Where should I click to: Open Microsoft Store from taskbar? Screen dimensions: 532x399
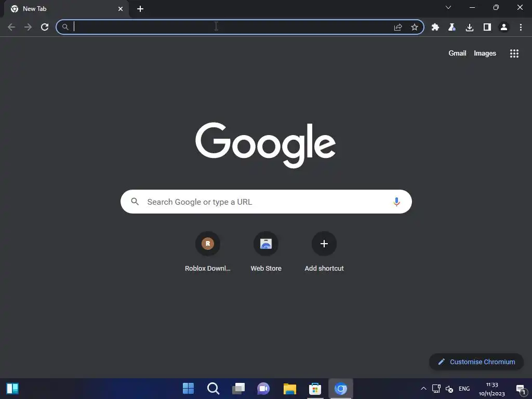(315, 389)
